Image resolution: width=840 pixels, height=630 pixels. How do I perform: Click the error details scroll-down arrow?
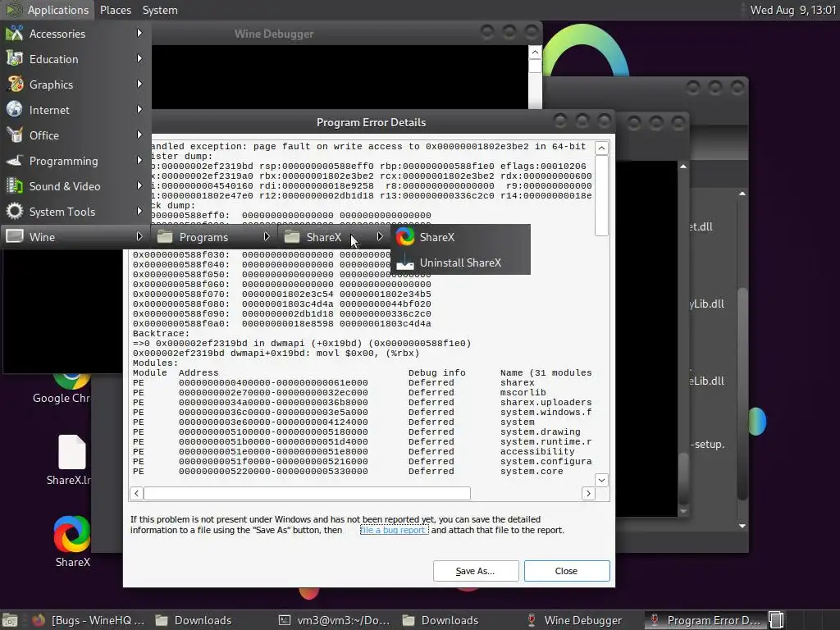(601, 480)
